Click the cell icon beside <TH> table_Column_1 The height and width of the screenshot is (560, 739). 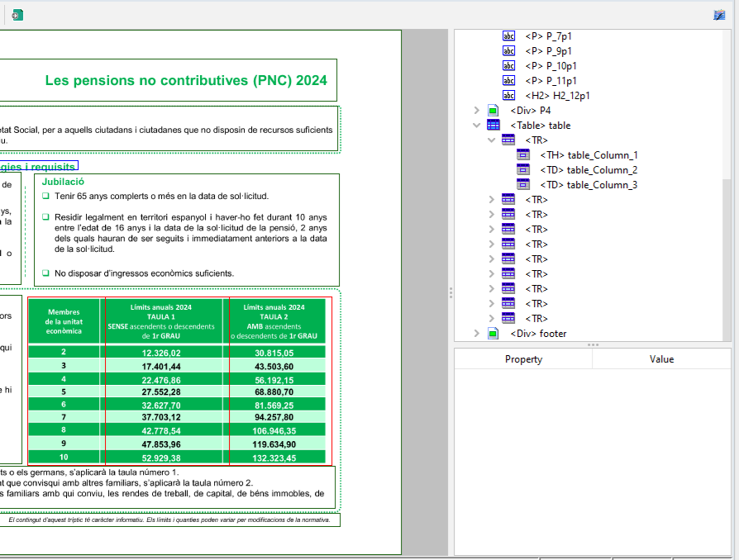click(523, 154)
